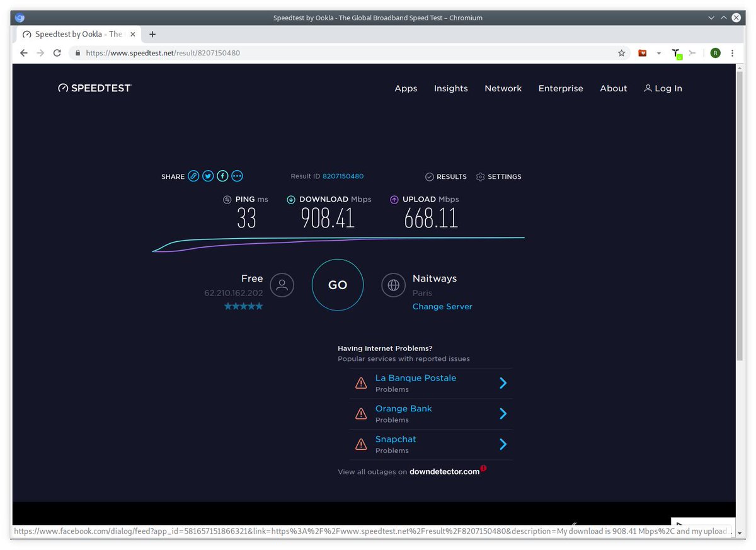View site security lock info
756x550 pixels.
point(78,53)
